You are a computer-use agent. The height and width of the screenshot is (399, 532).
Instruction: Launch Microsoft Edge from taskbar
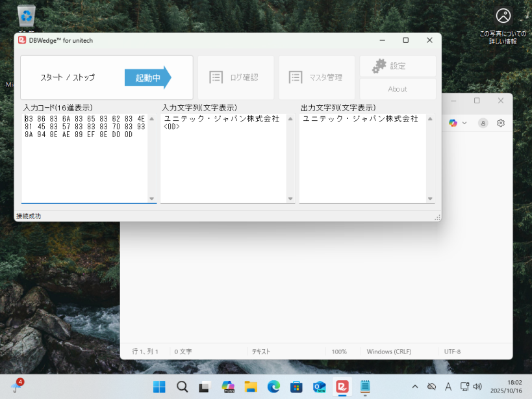point(273,387)
